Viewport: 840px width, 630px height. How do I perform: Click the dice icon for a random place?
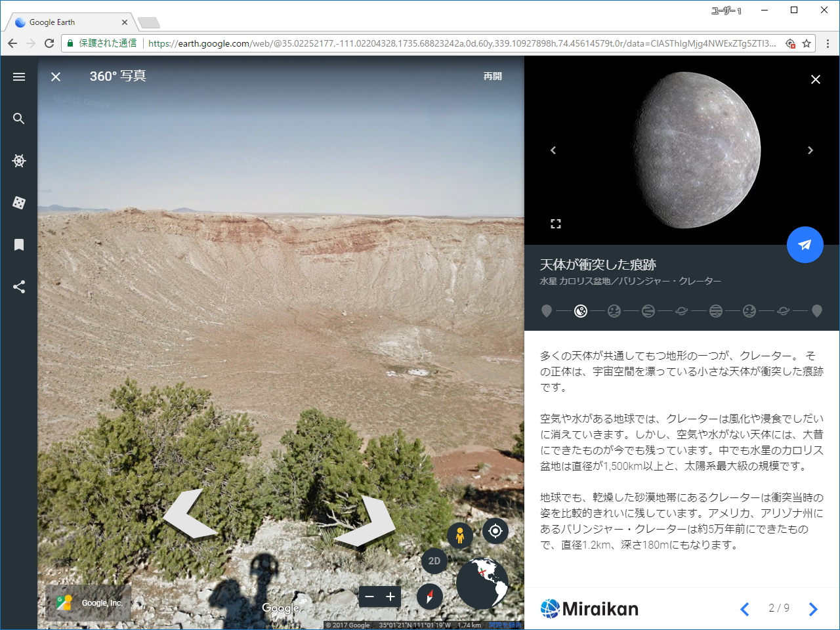point(19,203)
